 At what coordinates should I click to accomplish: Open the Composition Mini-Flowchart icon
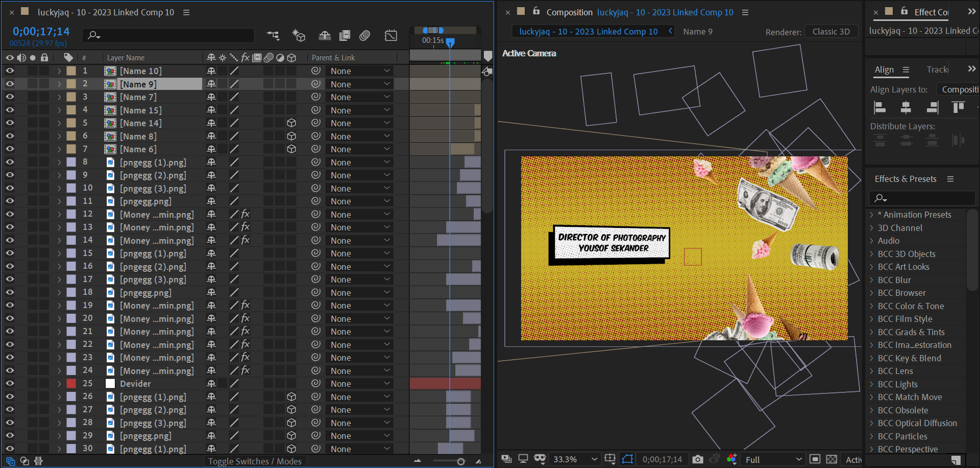coord(273,35)
